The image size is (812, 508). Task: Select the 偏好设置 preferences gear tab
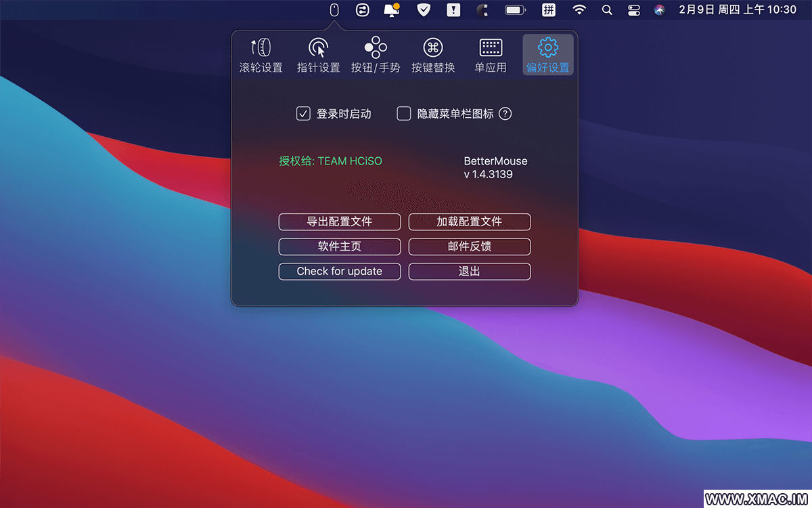548,55
